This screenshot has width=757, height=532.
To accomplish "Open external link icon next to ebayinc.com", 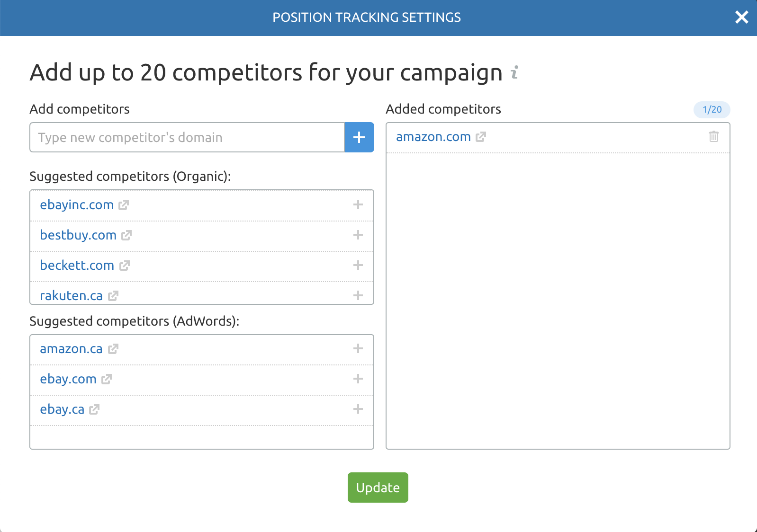I will (124, 205).
